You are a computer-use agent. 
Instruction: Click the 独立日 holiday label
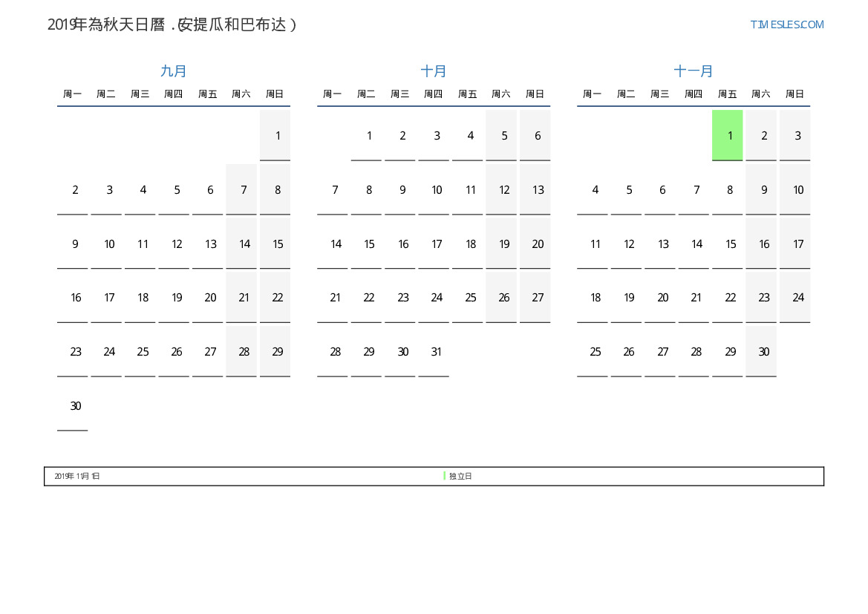460,476
